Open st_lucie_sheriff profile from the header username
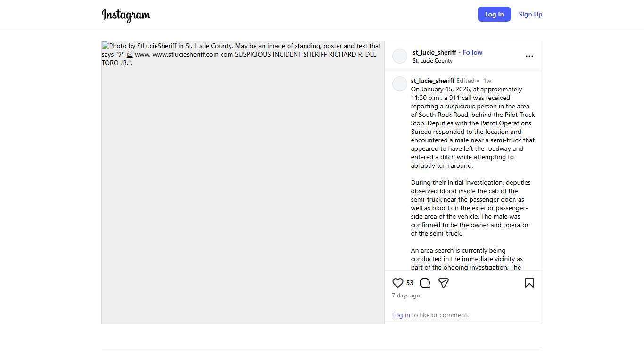 tap(434, 52)
